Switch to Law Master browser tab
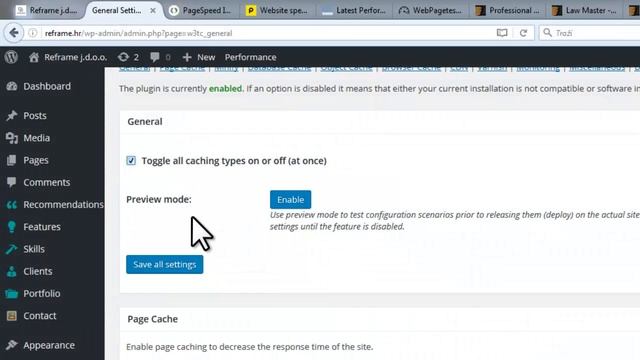Screen dimensions: 640x360 point(584,11)
